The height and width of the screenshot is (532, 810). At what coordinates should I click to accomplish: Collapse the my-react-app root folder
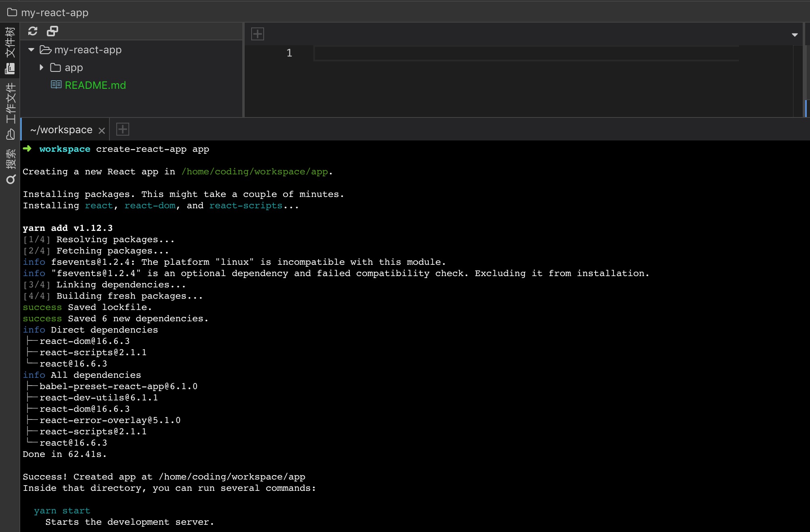(31, 50)
